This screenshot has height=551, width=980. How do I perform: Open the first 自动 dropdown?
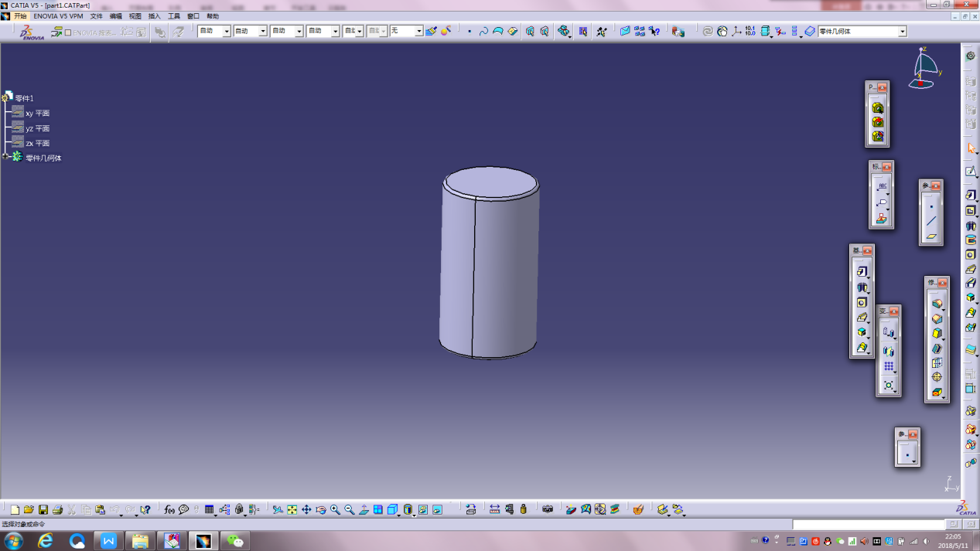[x=227, y=32]
